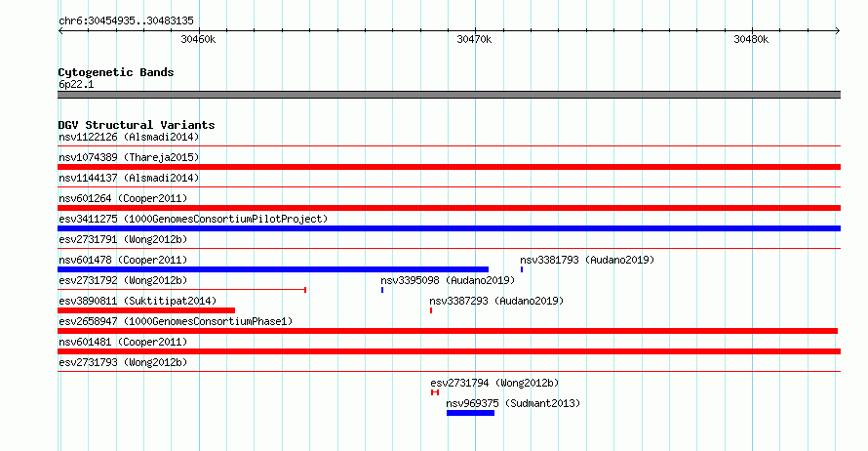The height and width of the screenshot is (451, 868).
Task: Click the 6p22.1 band label
Action: (76, 84)
